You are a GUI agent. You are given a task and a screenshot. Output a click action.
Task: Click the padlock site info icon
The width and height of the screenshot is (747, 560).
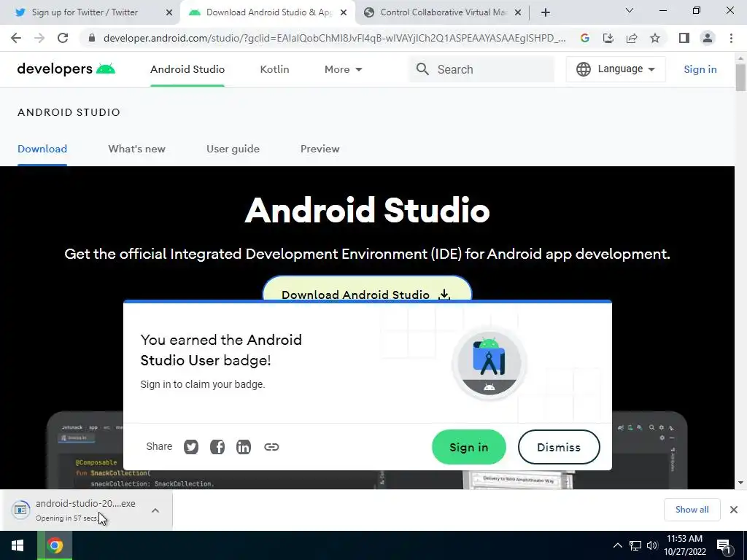coord(92,38)
